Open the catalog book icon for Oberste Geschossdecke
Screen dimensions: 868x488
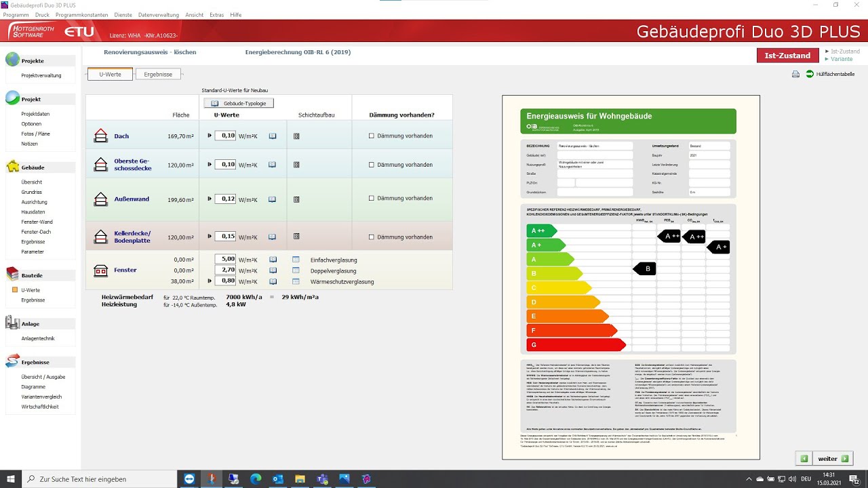tap(273, 164)
